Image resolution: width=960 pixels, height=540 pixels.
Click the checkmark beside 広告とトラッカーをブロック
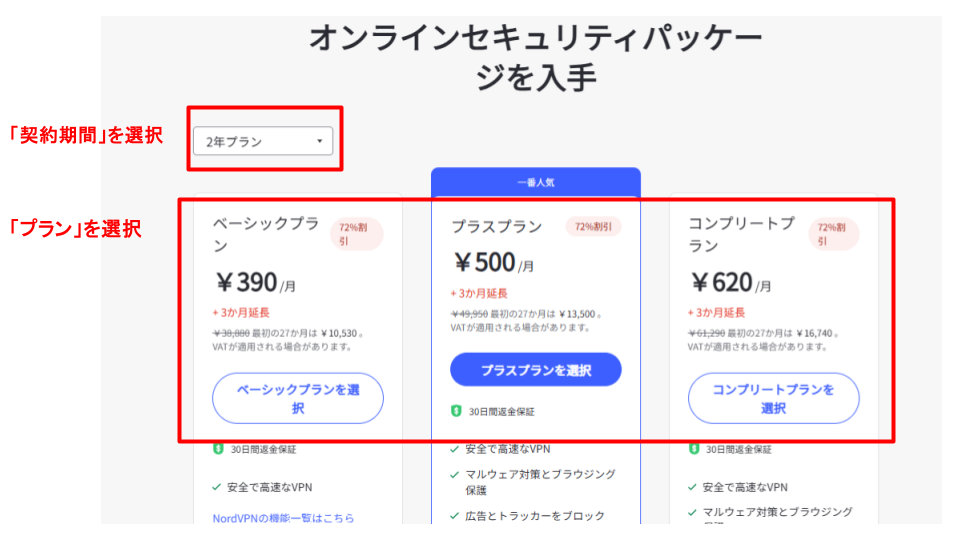(x=456, y=516)
